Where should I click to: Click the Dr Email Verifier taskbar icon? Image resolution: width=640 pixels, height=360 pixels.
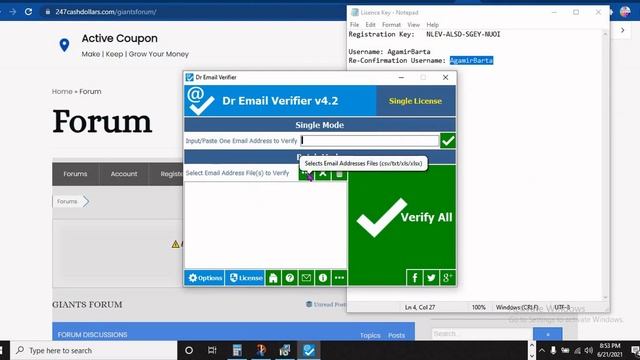[309, 350]
